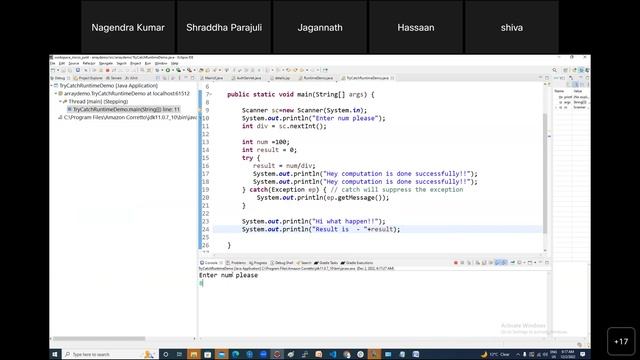The image size is (640, 360).
Task: Show the 17 additional participants
Action: (621, 342)
